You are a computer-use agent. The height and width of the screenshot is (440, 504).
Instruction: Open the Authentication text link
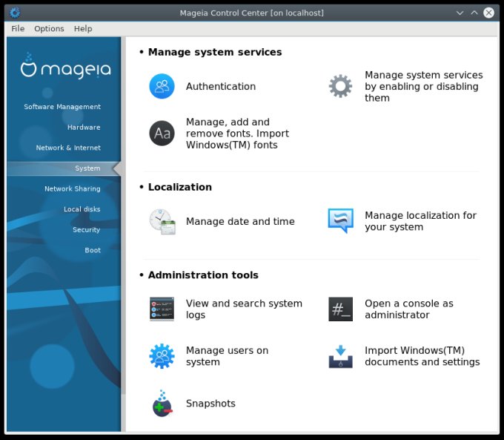pos(221,86)
